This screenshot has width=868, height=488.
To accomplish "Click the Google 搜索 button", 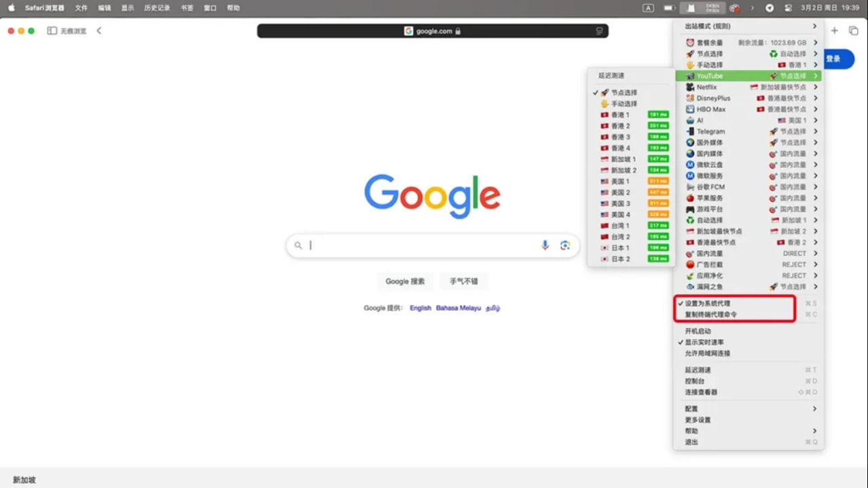I will pyautogui.click(x=405, y=281).
